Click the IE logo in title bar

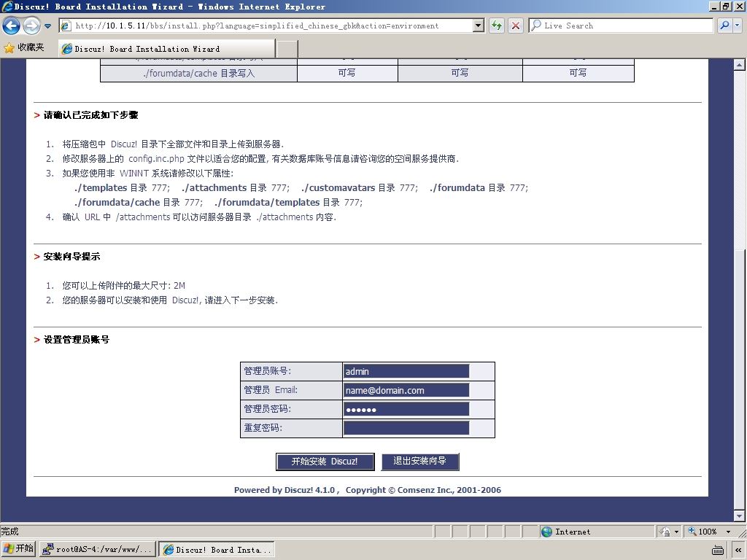pyautogui.click(x=7, y=7)
